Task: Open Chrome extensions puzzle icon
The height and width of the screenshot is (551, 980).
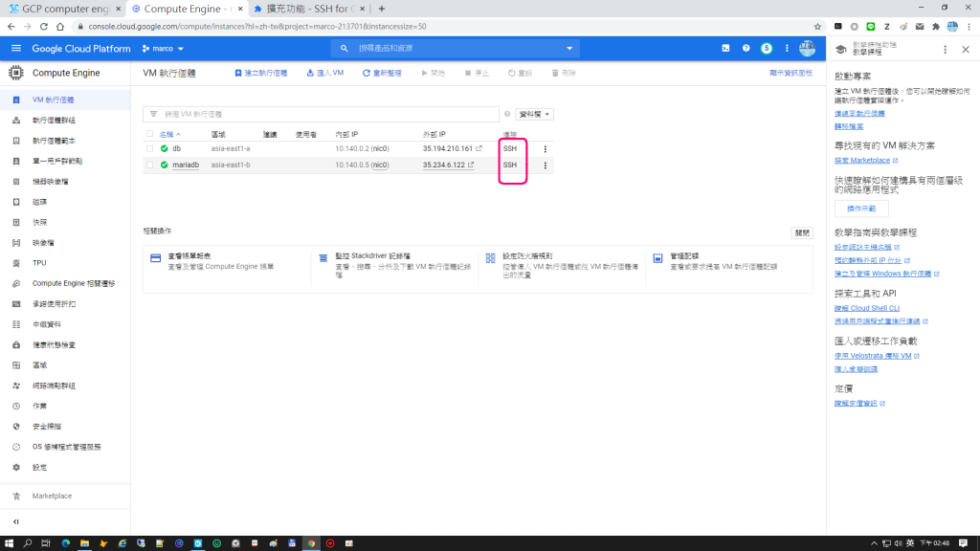Action: point(936,26)
